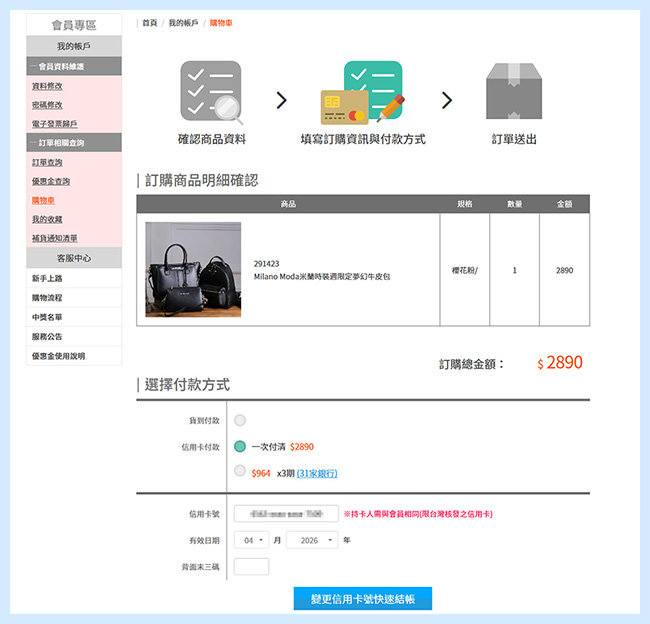Click arrow before the 訂單送出 step
Screen dimensions: 650x624
[x=447, y=100]
